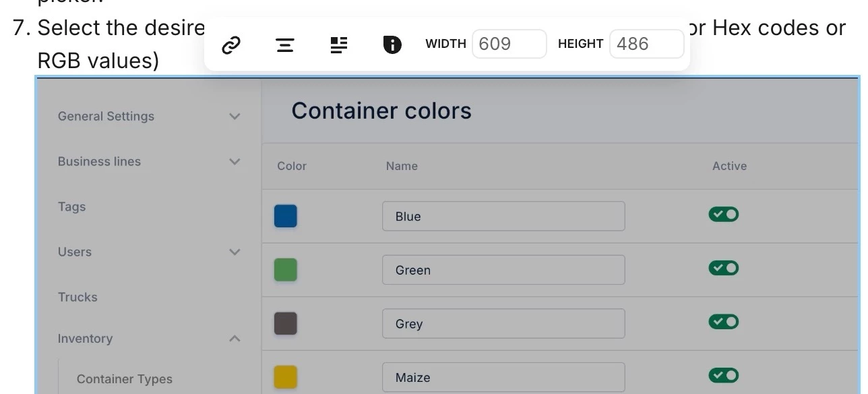Click the link icon in the image toolbar

[x=231, y=45]
